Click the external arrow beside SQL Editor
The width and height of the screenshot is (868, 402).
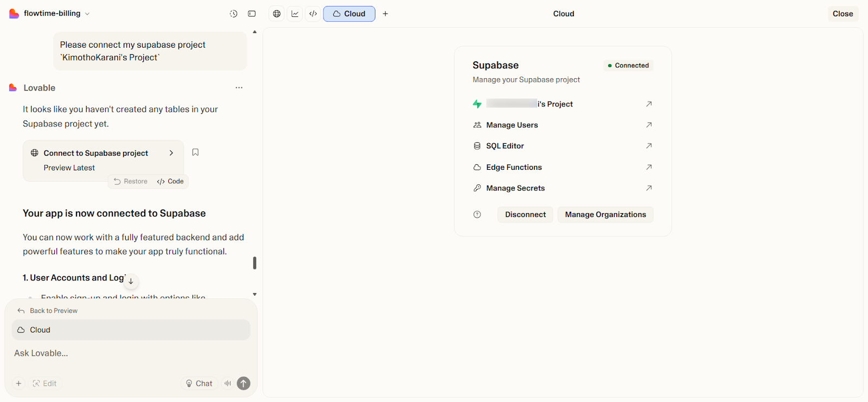pos(649,146)
